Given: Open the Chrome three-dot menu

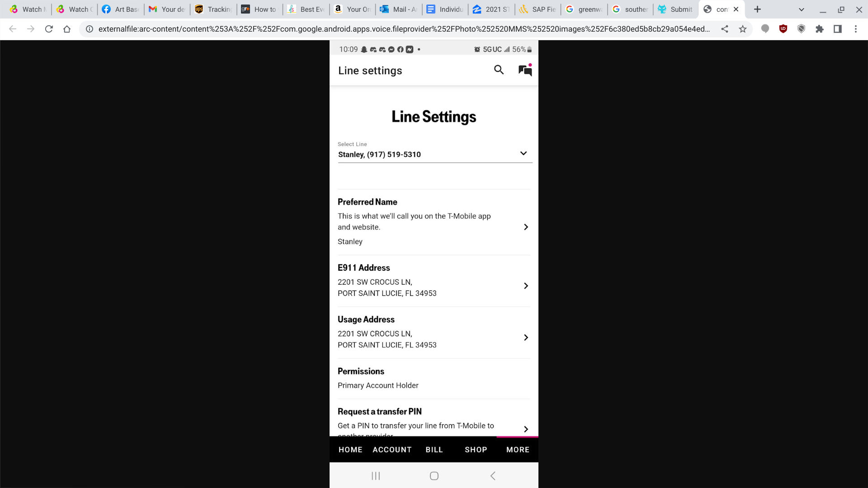Looking at the screenshot, I should pyautogui.click(x=855, y=29).
